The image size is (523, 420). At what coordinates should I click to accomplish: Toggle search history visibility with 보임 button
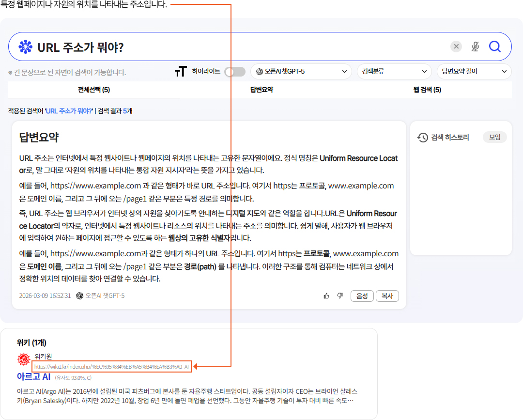coord(494,137)
